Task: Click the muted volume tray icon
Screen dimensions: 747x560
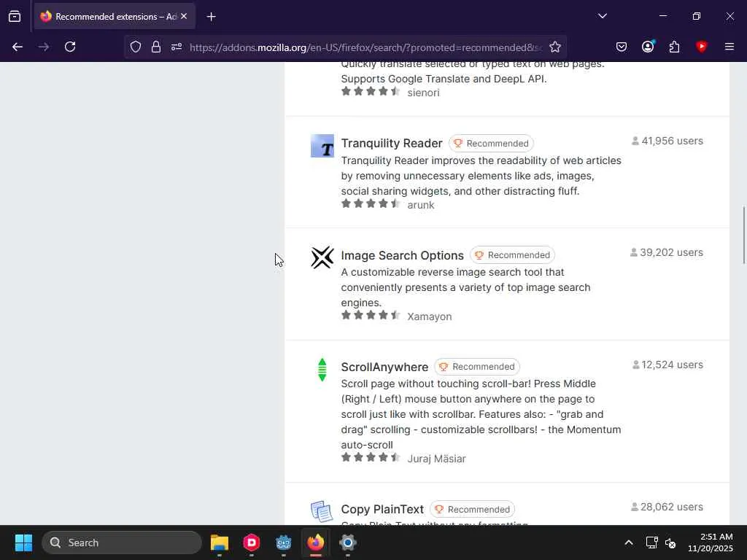Action: (x=670, y=542)
